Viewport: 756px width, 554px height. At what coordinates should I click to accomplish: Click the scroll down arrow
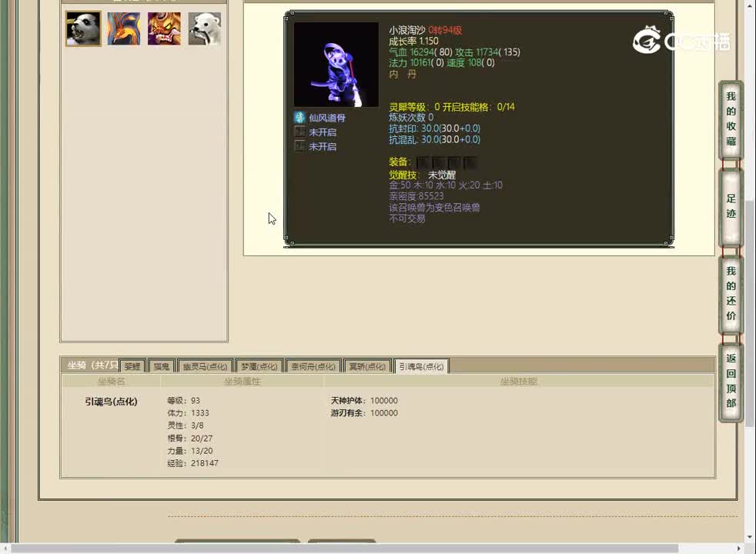(x=750, y=537)
